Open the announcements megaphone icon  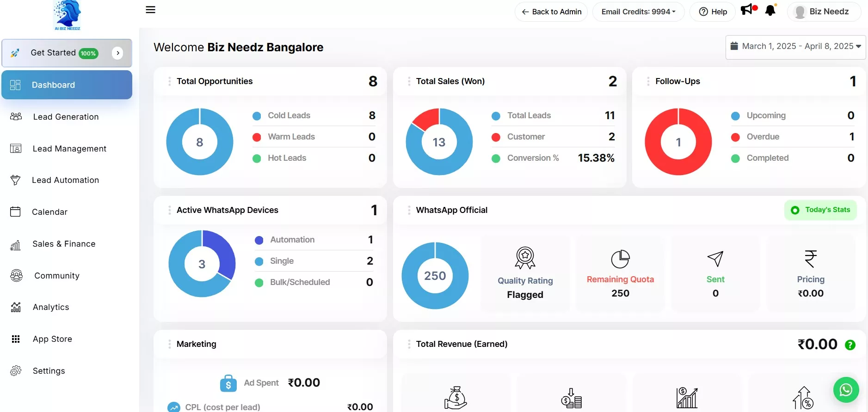[747, 10]
